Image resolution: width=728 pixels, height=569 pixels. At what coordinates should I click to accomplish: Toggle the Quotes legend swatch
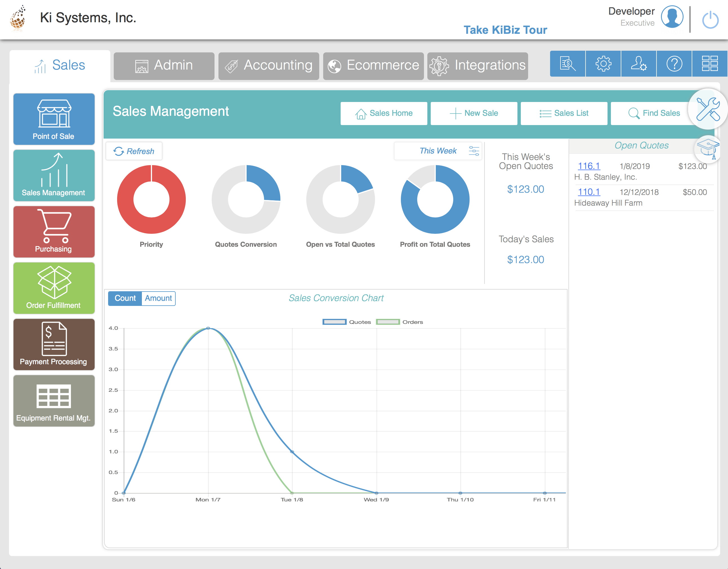pos(334,322)
